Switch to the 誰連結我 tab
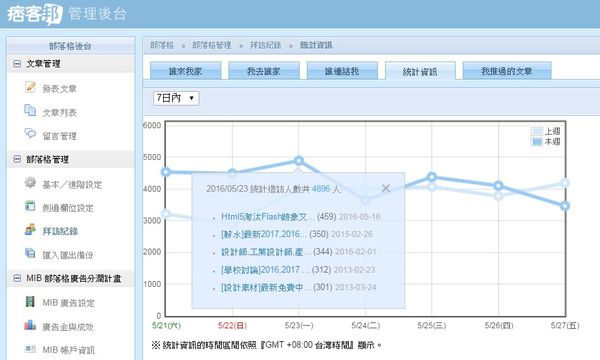 [342, 71]
